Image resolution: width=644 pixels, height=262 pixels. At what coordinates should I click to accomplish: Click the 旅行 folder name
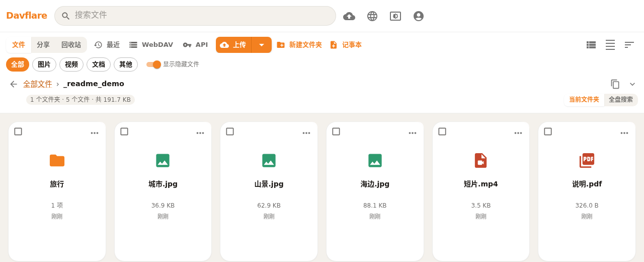tap(57, 184)
